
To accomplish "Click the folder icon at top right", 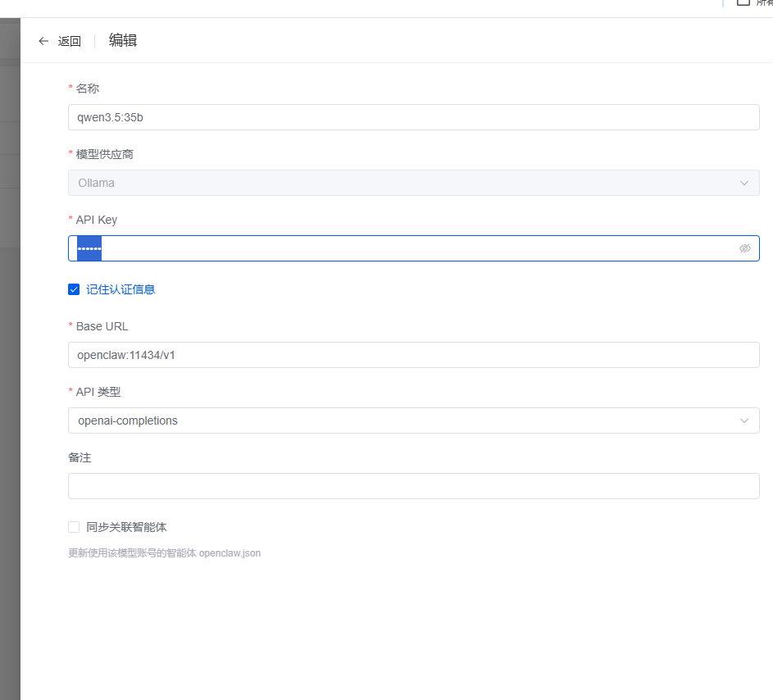I will (x=743, y=2).
